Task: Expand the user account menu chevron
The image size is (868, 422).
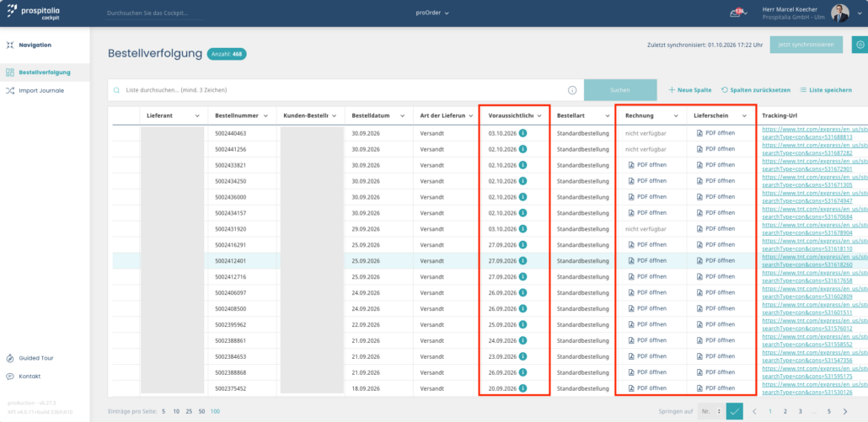Action: (859, 13)
